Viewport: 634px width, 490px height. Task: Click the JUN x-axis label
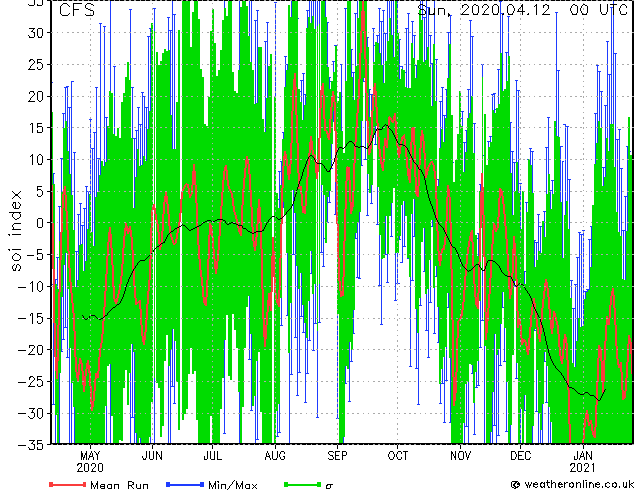point(152,456)
